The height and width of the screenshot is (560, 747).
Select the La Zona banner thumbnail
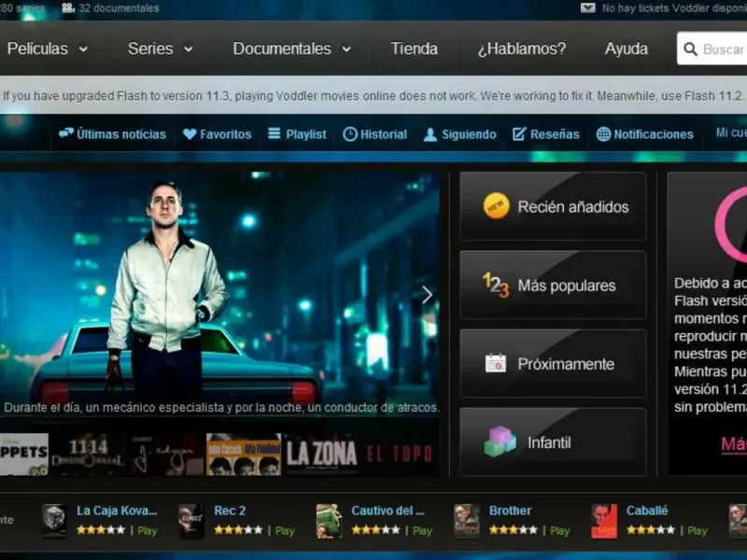[321, 454]
